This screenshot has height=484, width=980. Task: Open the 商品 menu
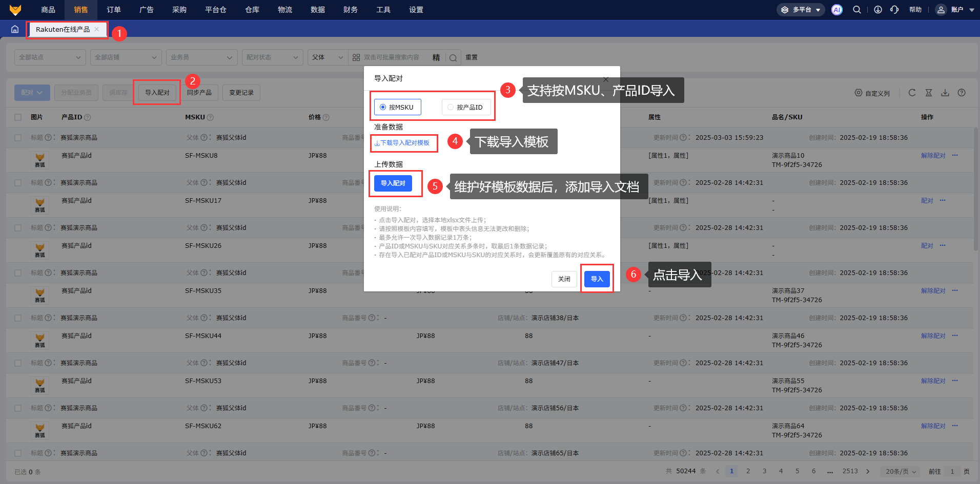tap(48, 10)
